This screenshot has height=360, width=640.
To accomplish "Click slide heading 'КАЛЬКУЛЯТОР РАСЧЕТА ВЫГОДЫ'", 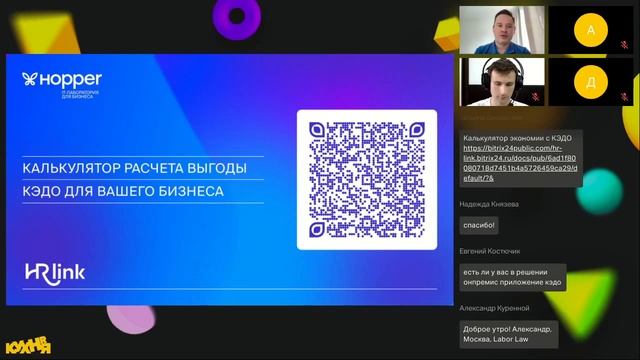I will coord(135,168).
